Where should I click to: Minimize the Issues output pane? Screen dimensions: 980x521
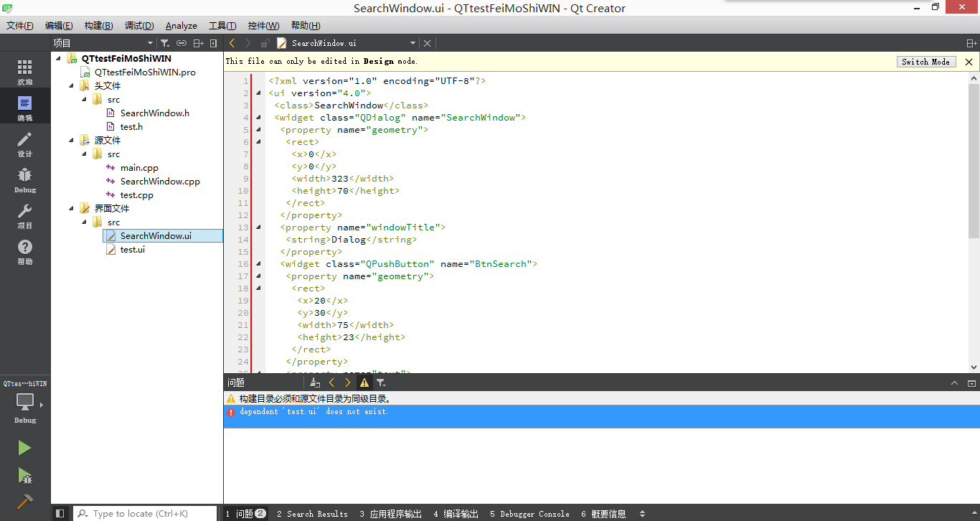(x=954, y=383)
